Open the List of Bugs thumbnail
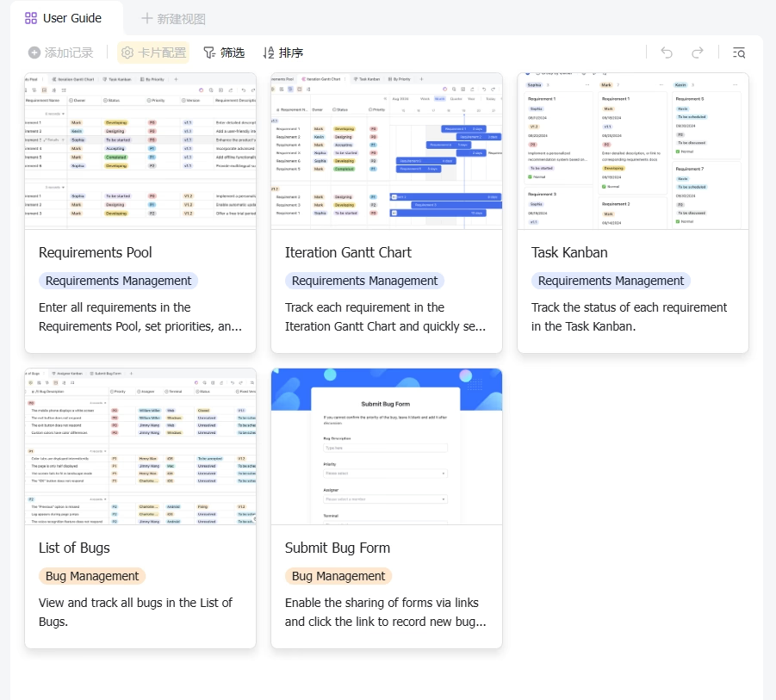Viewport: 776px width, 700px height. click(x=140, y=447)
